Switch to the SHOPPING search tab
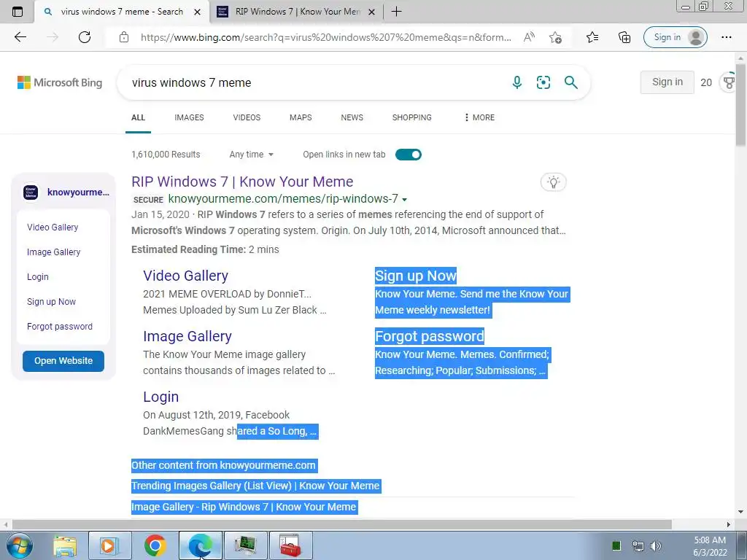 click(412, 117)
